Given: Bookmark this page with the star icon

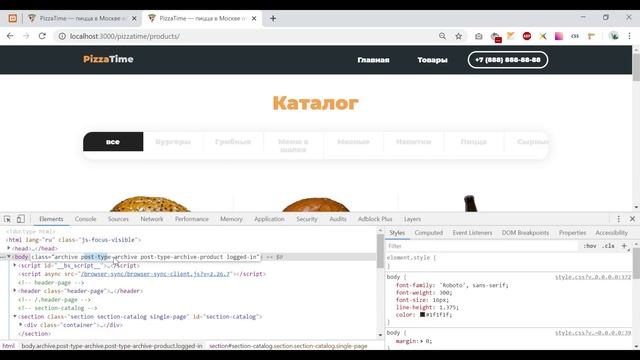Looking at the screenshot, I should (x=459, y=36).
